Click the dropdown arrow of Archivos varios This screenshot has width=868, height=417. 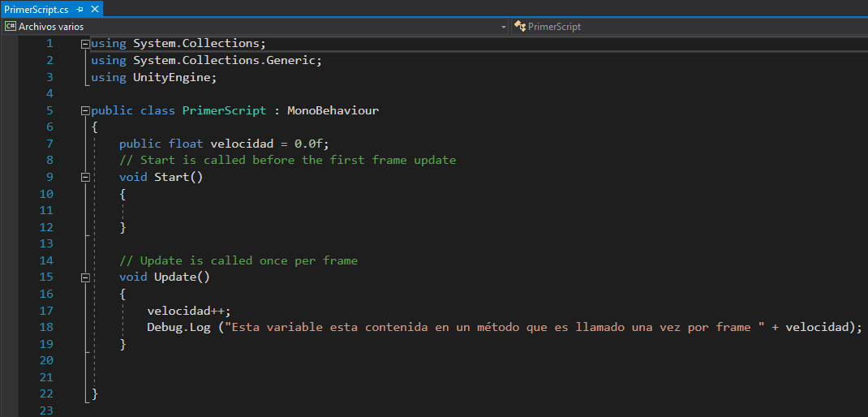(503, 27)
